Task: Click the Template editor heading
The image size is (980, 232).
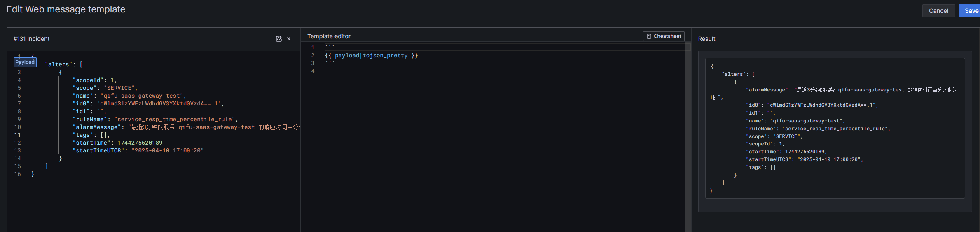Action: [329, 36]
